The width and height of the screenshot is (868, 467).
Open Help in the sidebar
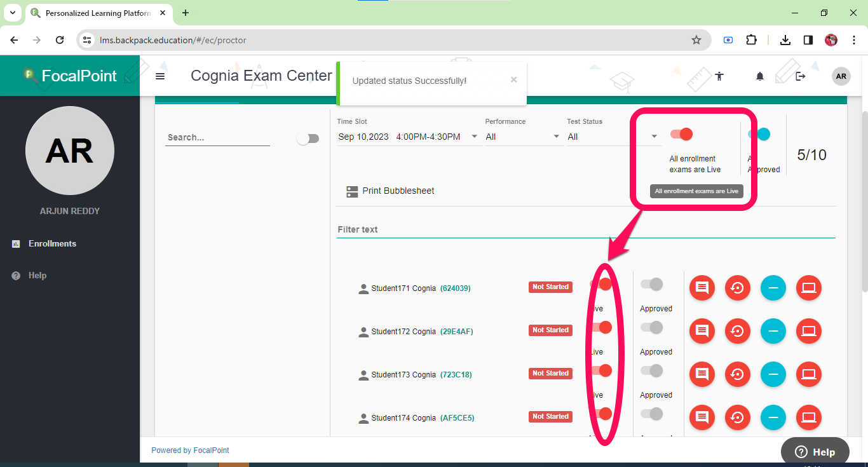[37, 275]
